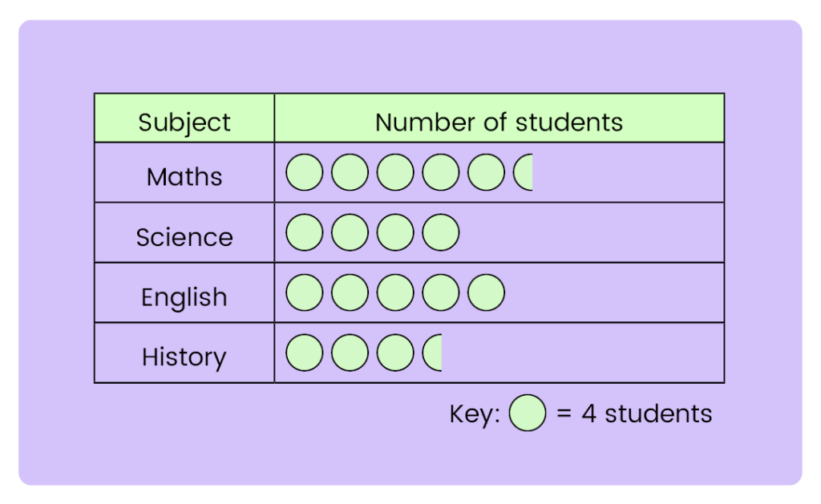This screenshot has width=821, height=504.
Task: Click the English row label
Action: pos(184,297)
